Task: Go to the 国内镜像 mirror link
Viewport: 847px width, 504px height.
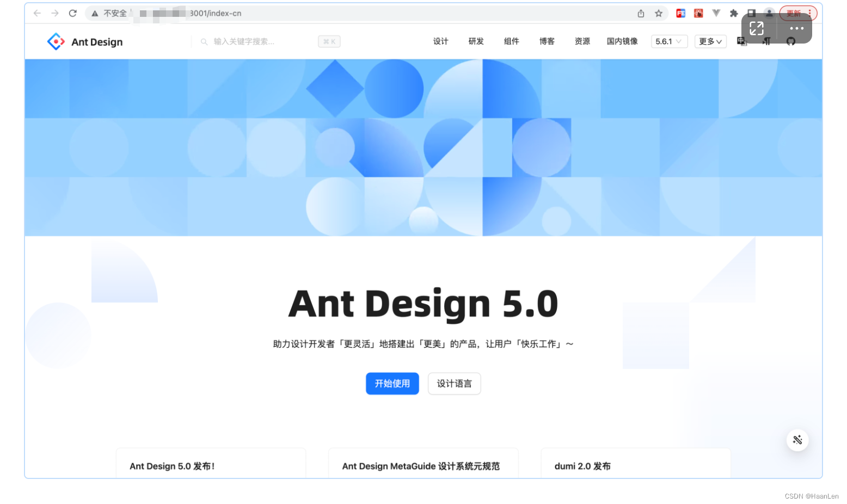Action: tap(622, 41)
